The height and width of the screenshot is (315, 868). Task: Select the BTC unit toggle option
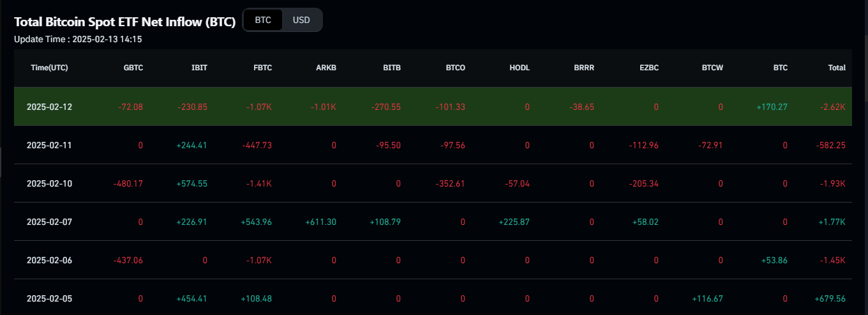263,20
